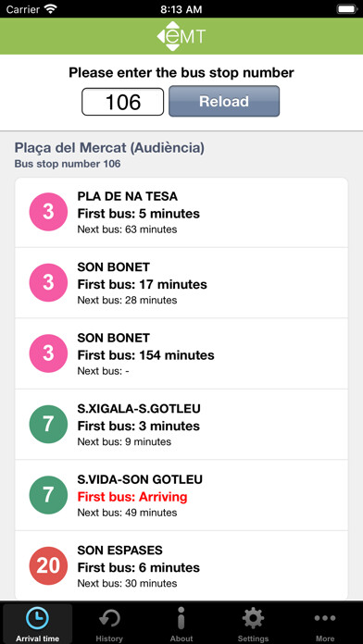Tap the red 'First bus: Arriving' text
The image size is (363, 644).
(132, 497)
